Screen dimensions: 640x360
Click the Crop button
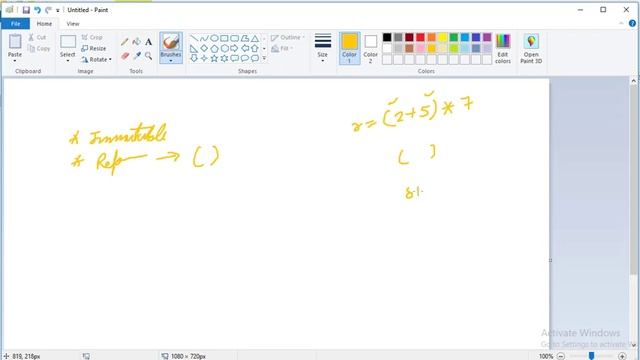point(92,38)
